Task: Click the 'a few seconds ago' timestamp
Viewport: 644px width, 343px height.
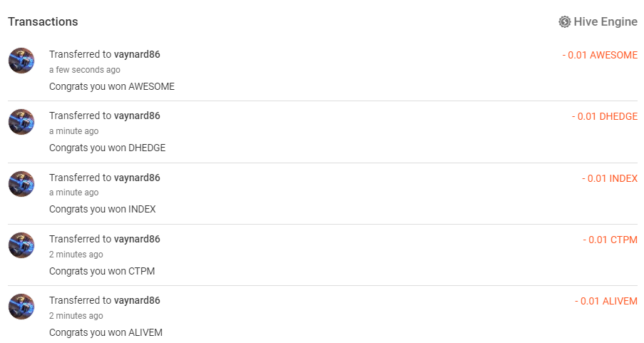Action: click(85, 70)
